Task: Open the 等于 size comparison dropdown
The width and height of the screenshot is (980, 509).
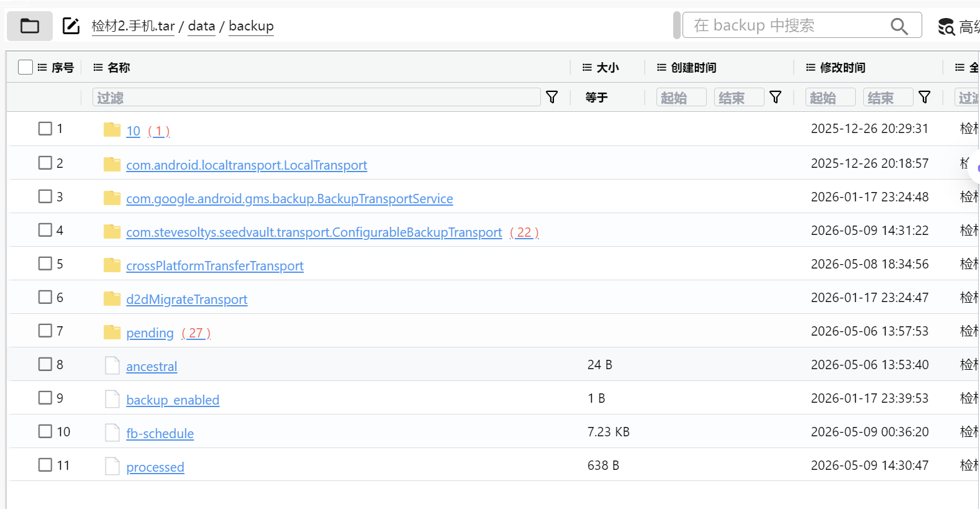Action: click(597, 97)
